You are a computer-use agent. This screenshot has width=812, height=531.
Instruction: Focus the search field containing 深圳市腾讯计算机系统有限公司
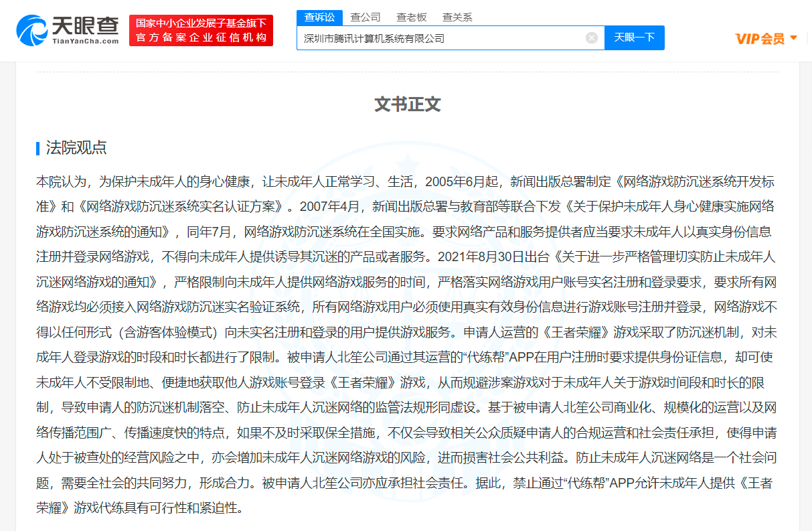[442, 38]
